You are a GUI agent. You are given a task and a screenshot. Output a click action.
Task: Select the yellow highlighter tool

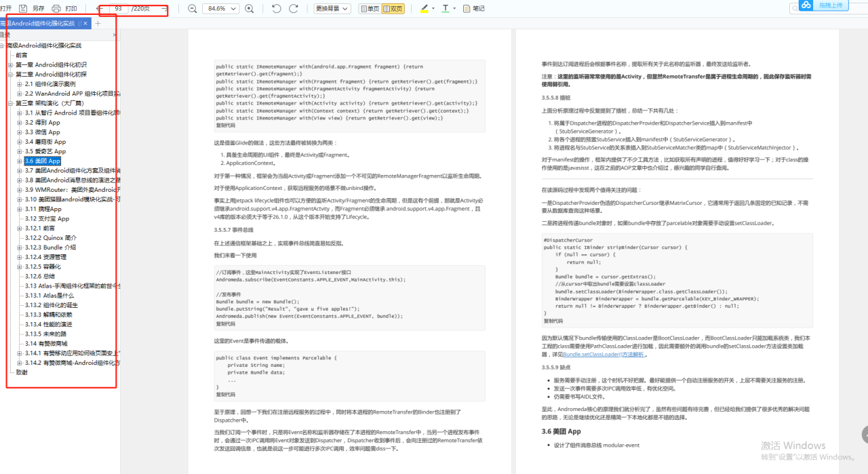(x=424, y=8)
